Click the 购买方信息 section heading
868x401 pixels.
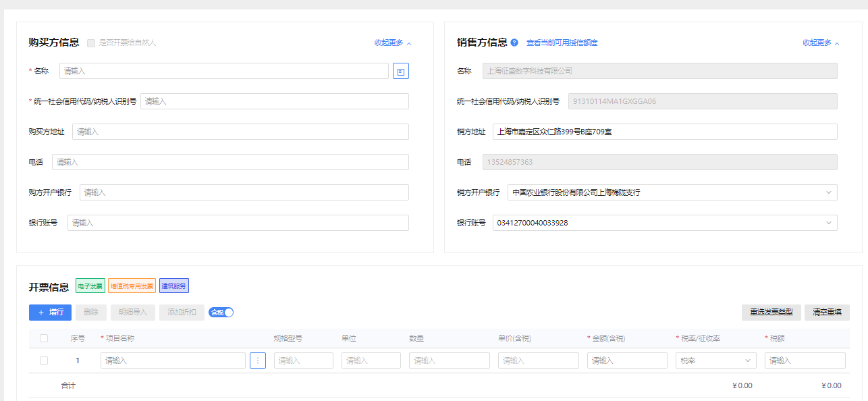(x=54, y=43)
